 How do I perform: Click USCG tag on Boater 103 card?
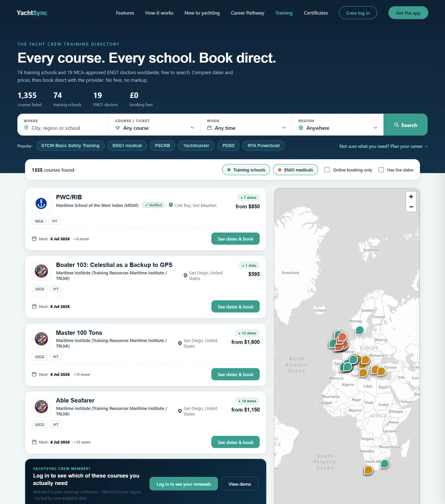[x=40, y=289]
